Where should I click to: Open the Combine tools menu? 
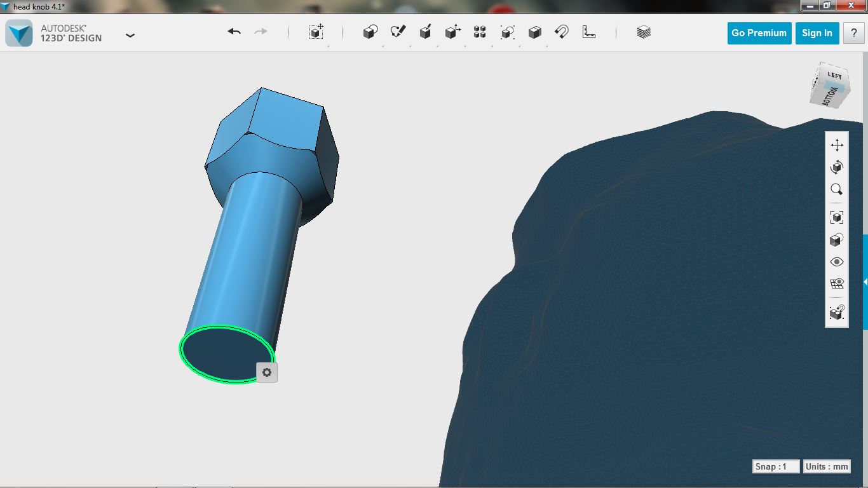pos(535,32)
